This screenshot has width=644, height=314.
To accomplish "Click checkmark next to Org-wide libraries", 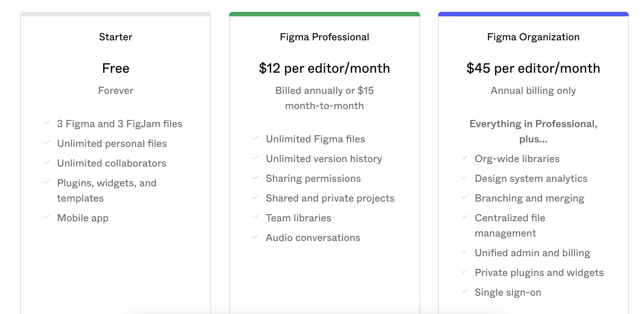I will (x=464, y=158).
